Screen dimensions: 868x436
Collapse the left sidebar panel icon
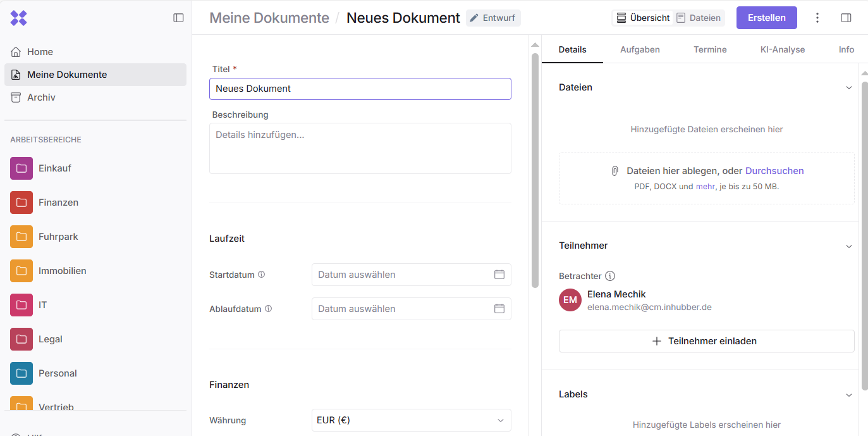(178, 18)
